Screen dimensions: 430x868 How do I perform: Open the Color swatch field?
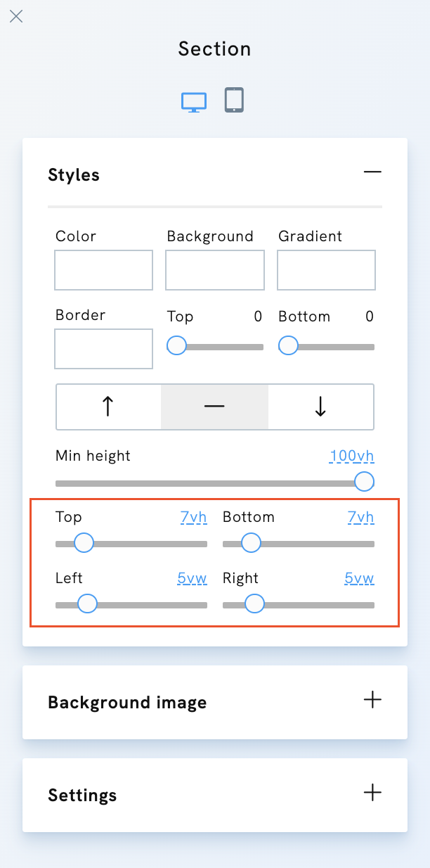point(103,270)
